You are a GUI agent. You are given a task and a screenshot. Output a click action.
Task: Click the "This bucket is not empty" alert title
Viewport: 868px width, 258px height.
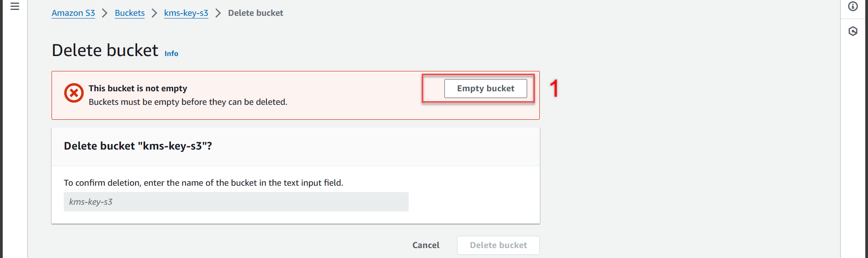[x=138, y=89]
